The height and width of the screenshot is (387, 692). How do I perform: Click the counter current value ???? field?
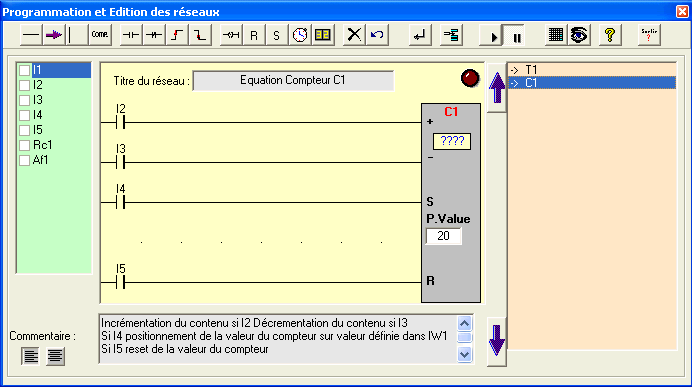452,142
